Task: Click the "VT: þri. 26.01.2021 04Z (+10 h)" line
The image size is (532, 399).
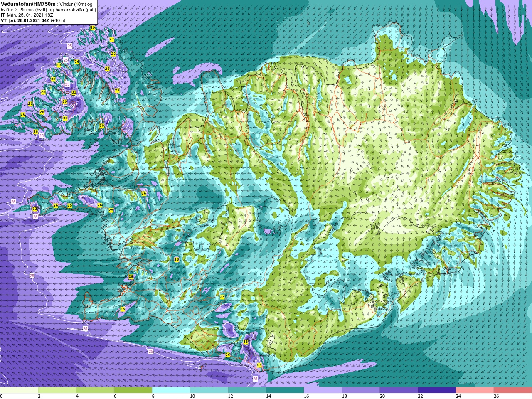Action: [33, 20]
